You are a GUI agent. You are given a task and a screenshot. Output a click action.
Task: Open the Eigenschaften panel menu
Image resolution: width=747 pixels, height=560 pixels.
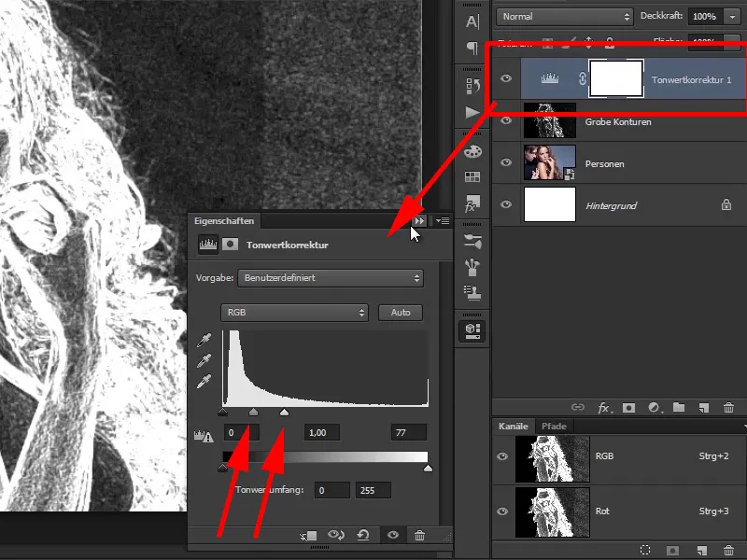443,220
